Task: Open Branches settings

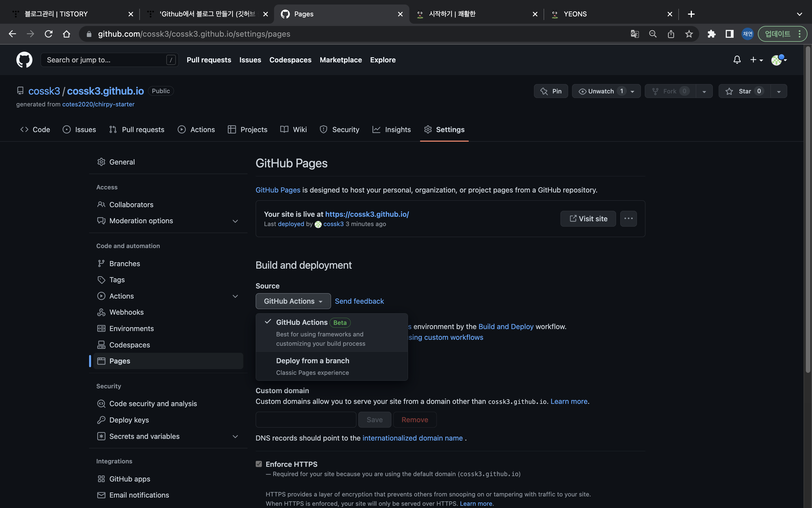Action: pos(168,264)
